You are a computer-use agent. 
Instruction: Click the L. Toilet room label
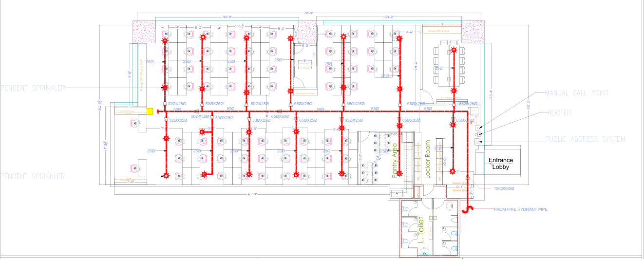[x=420, y=231]
